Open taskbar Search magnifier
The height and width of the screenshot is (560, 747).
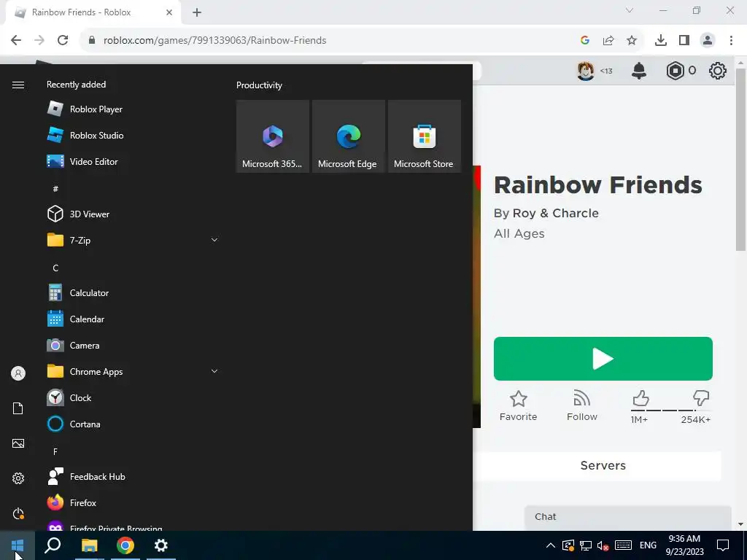[x=53, y=545]
